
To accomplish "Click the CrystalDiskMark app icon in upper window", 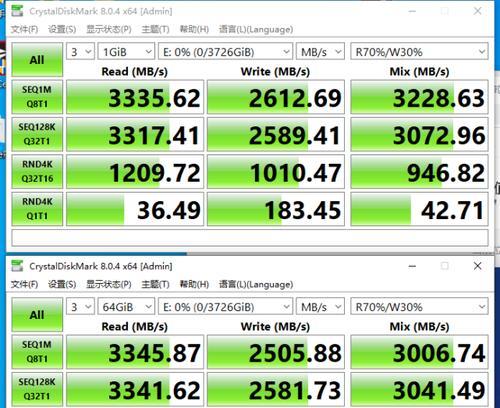I will 17,11.
